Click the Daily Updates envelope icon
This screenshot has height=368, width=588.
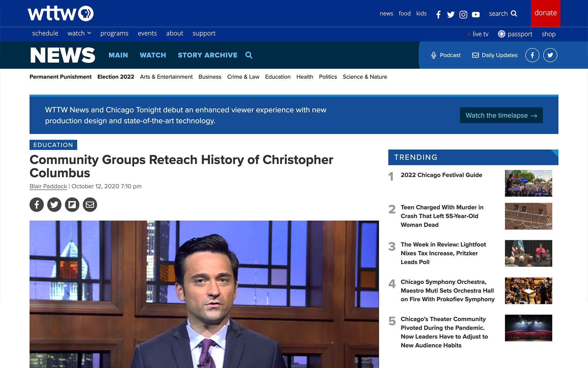pos(475,55)
